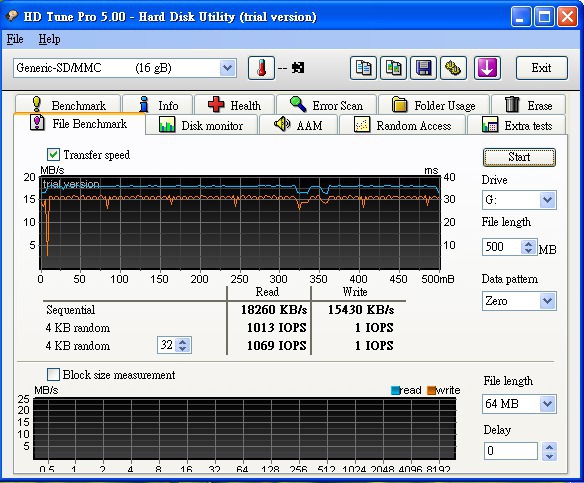This screenshot has height=483, width=584.
Task: Copy text results to clipboard icon
Action: pos(363,68)
